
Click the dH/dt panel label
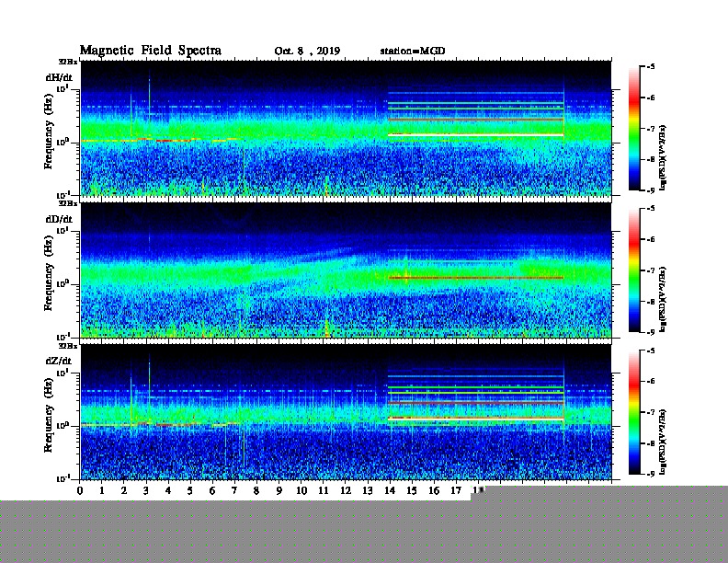pyautogui.click(x=59, y=77)
